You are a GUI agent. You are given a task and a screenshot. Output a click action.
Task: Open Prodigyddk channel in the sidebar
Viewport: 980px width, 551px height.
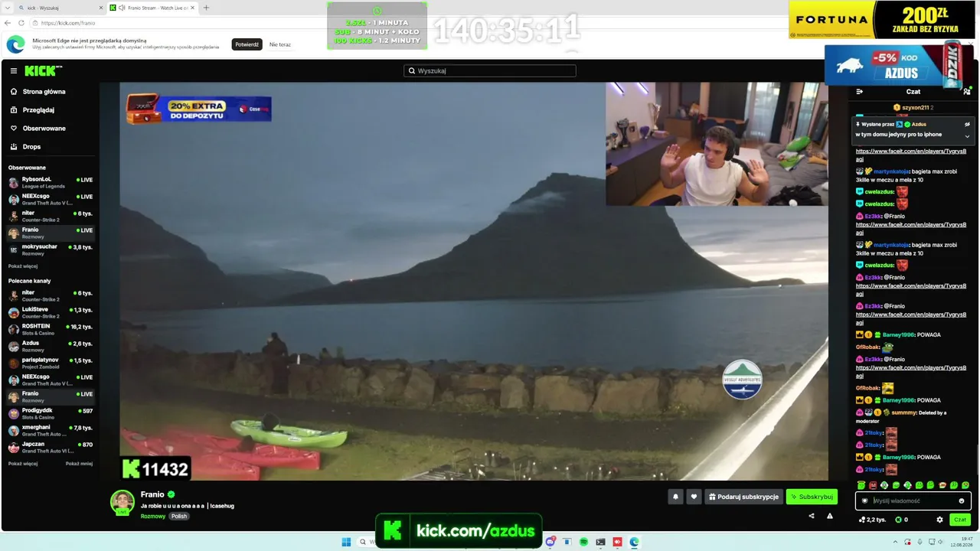51,413
